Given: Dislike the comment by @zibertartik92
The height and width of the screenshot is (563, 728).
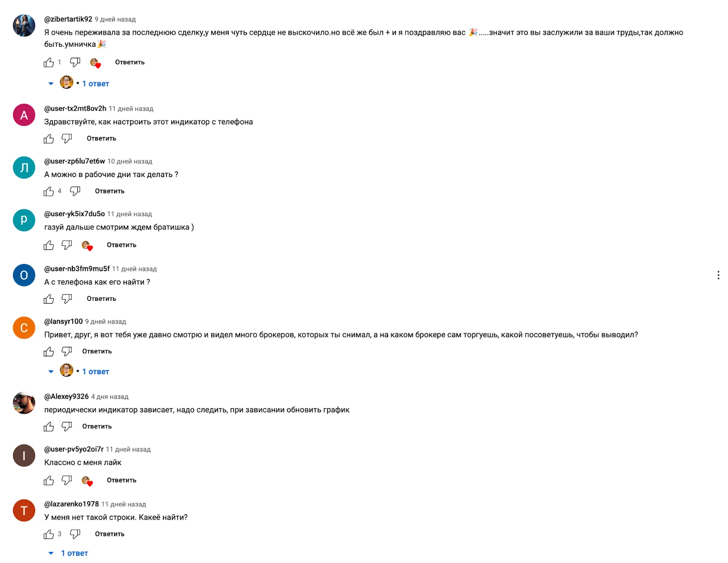Looking at the screenshot, I should pos(75,62).
